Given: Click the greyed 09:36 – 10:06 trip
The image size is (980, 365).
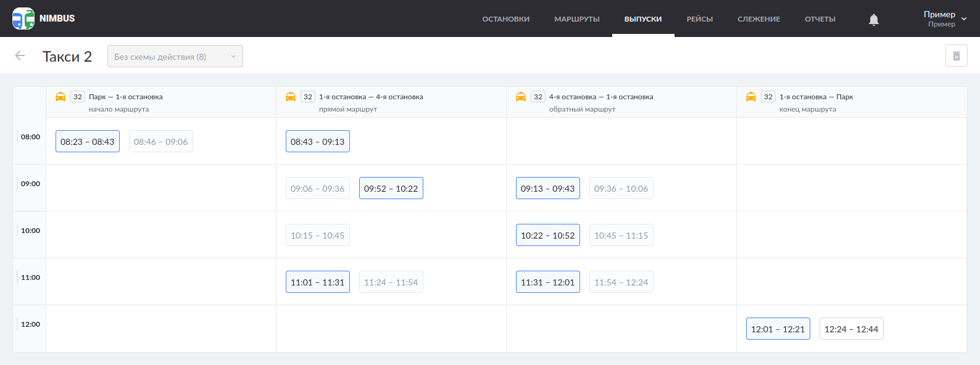Looking at the screenshot, I should coord(621,189).
